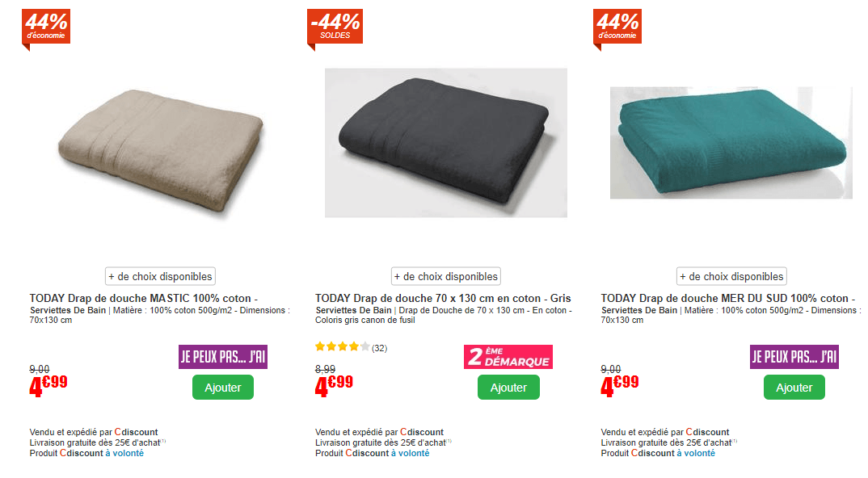The image size is (868, 478).
Task: Click the -44% SOLDES badge on grey towel
Action: pyautogui.click(x=335, y=26)
